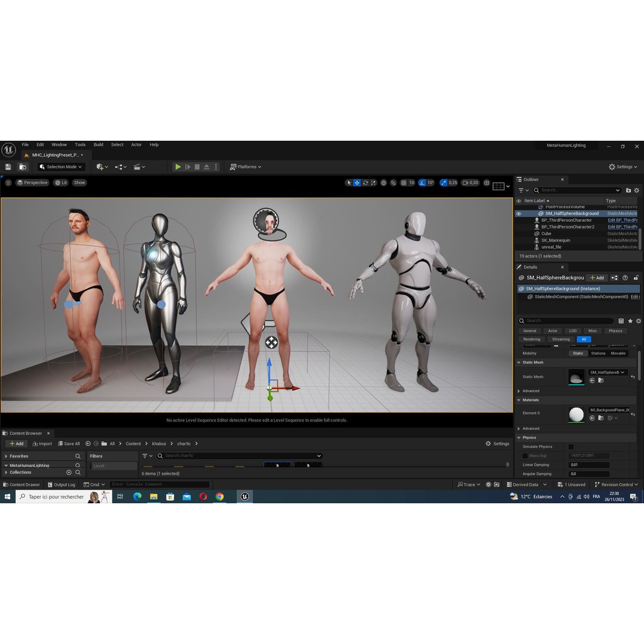Add component with the Details Add button
The image size is (644, 644).
click(597, 278)
